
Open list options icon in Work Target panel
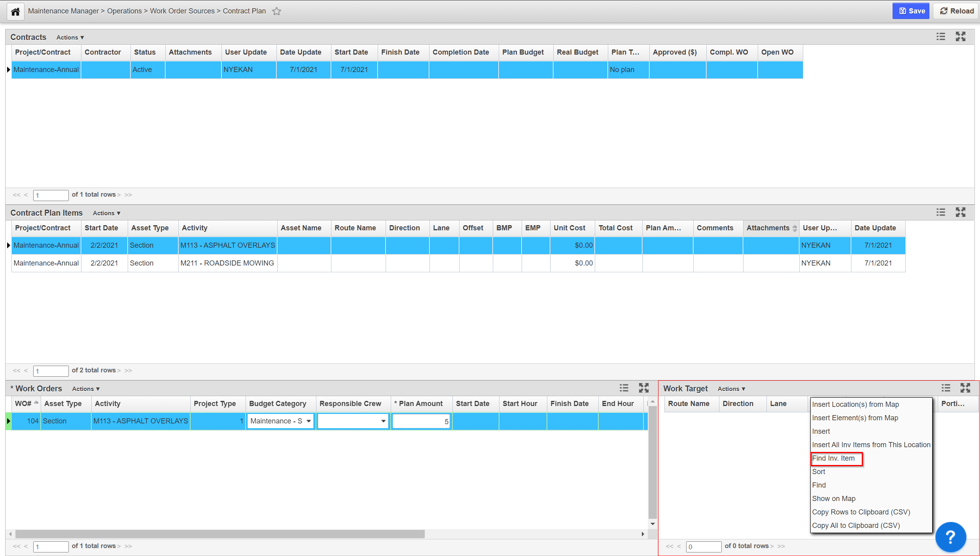946,388
